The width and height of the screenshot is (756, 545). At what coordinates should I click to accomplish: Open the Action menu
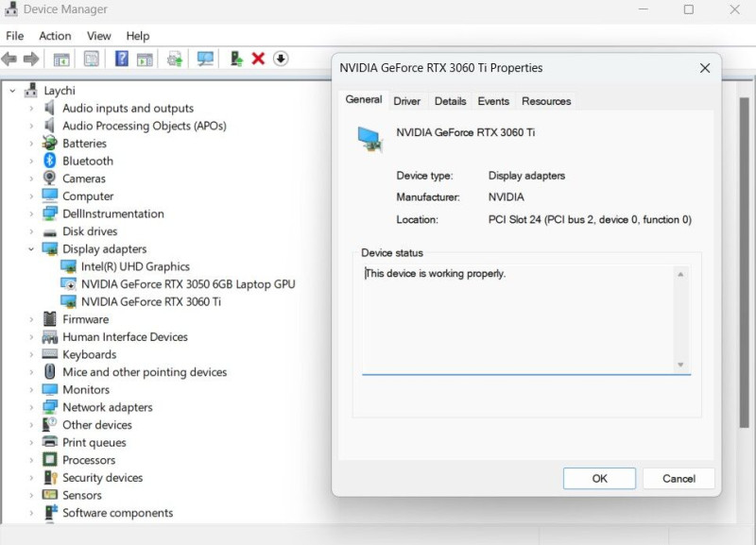click(x=55, y=36)
